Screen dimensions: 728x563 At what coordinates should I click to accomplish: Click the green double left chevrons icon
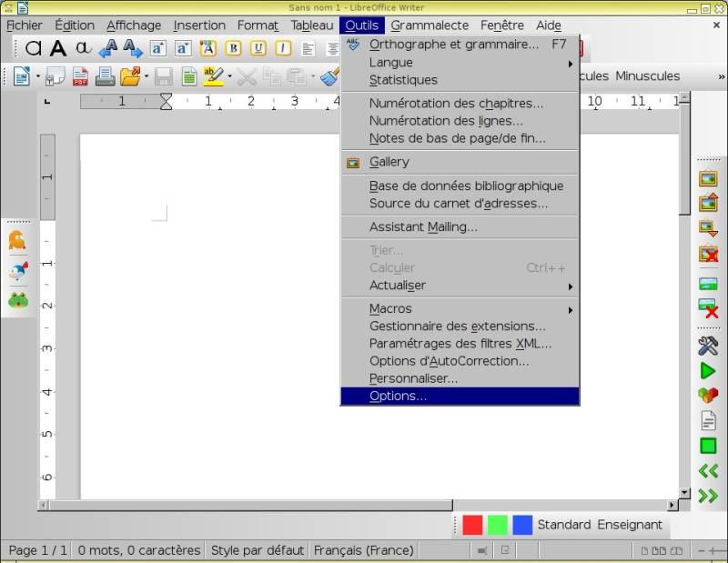(x=708, y=471)
